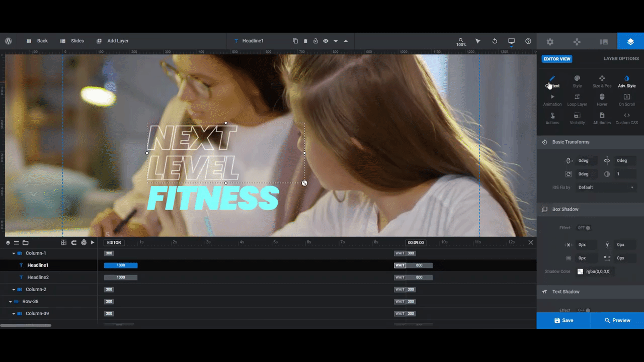Click the Save button
Image resolution: width=644 pixels, height=362 pixels.
pos(563,320)
